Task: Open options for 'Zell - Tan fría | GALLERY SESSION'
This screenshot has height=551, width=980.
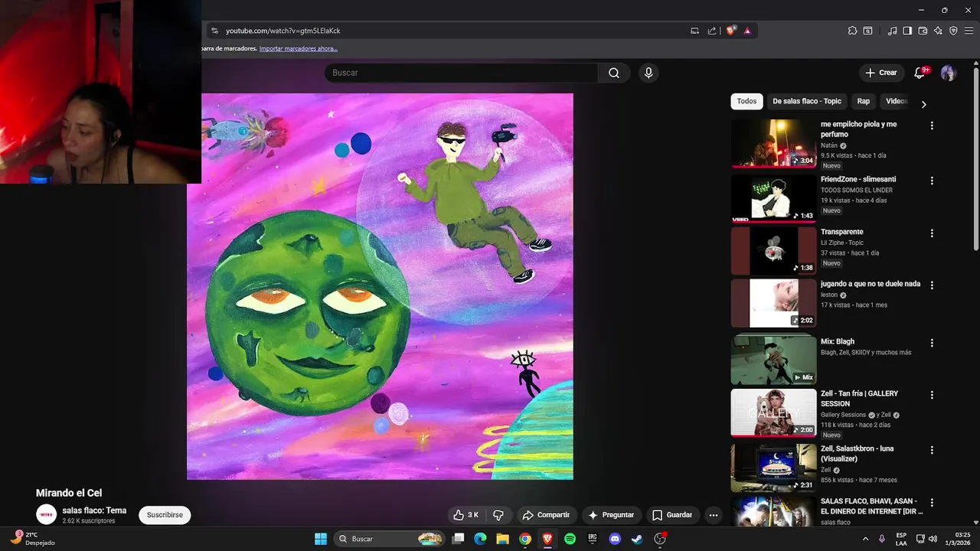Action: coord(932,395)
